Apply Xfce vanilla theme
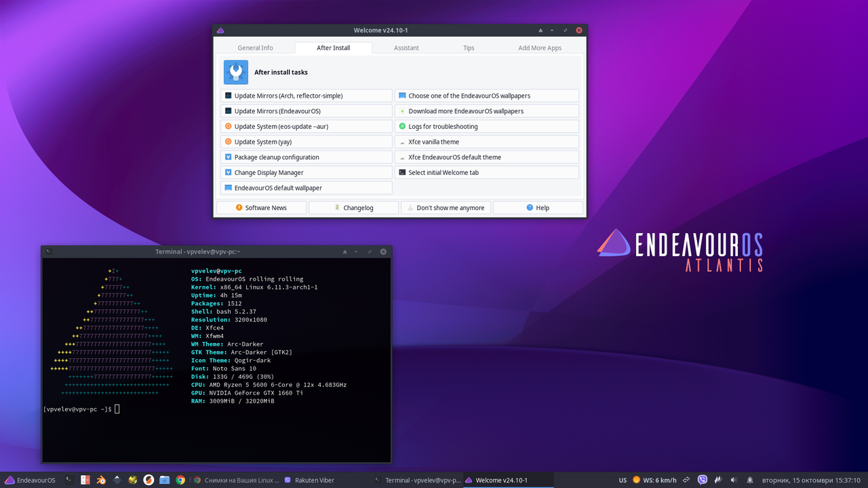The image size is (868, 488). click(487, 142)
